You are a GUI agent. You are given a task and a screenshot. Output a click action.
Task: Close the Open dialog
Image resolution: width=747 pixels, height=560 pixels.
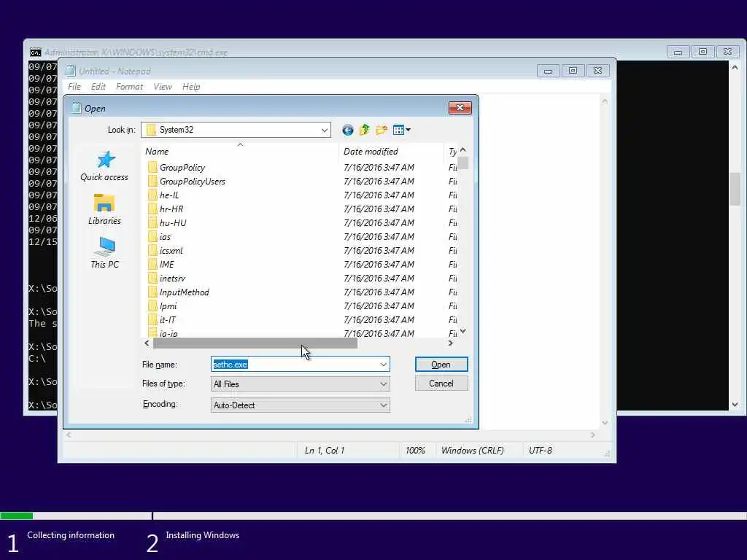pyautogui.click(x=460, y=108)
